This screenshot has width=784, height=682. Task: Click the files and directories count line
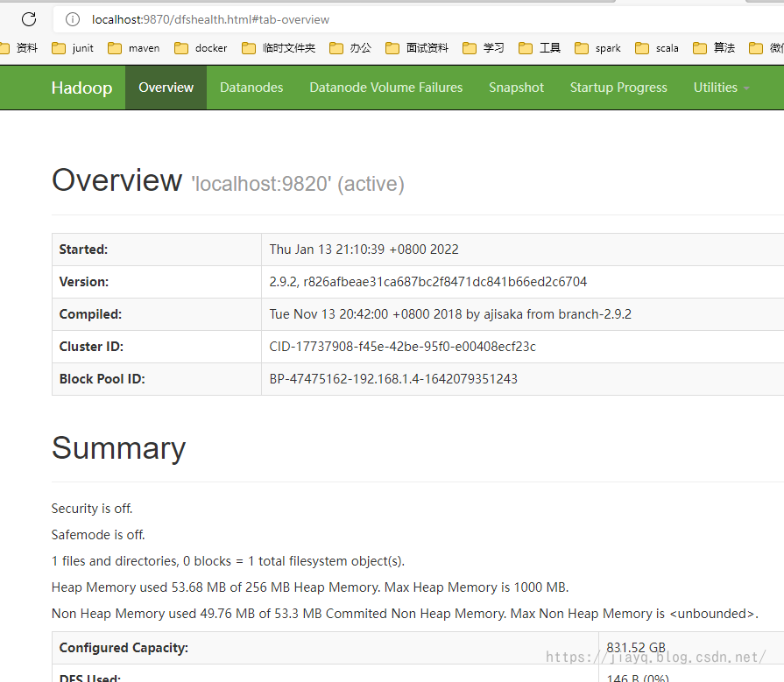click(x=228, y=561)
